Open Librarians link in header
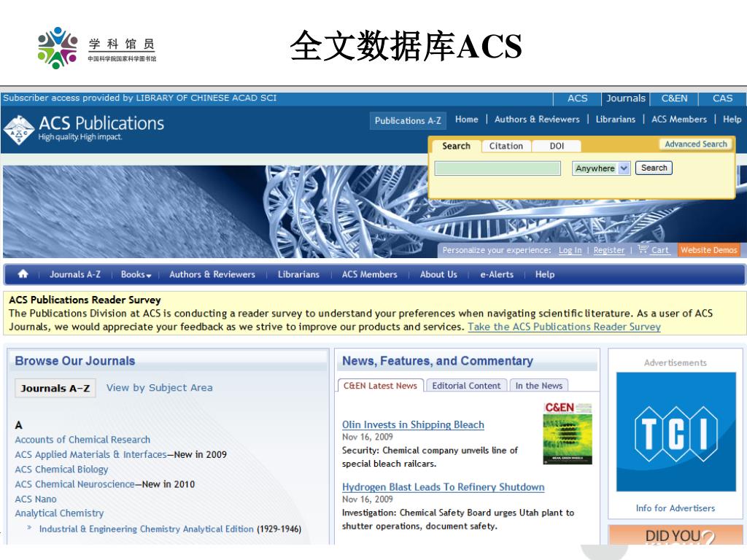Screen dimensions: 747x560 [x=616, y=119]
